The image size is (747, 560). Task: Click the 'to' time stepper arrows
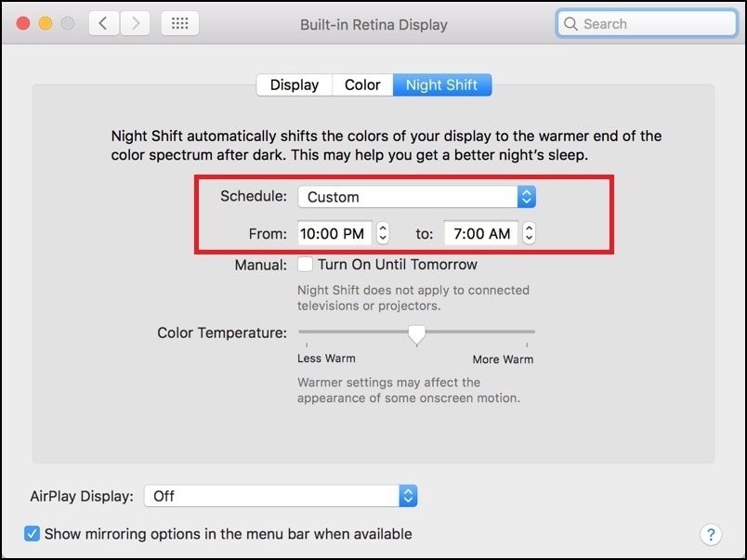coord(529,234)
